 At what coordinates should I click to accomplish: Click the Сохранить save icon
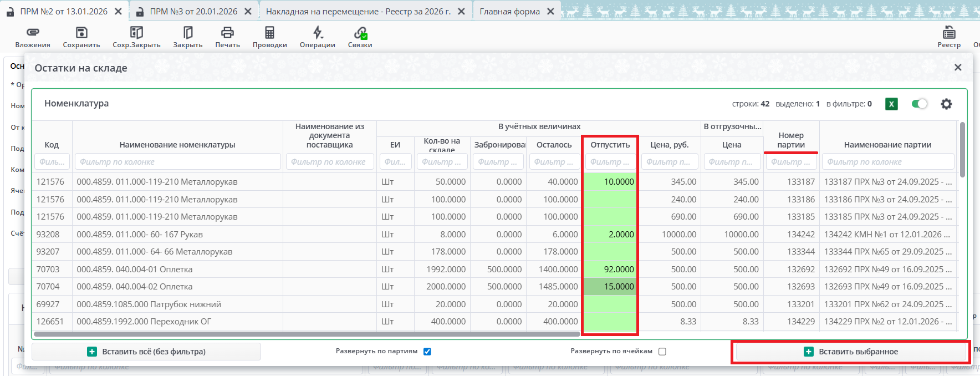coord(81,33)
